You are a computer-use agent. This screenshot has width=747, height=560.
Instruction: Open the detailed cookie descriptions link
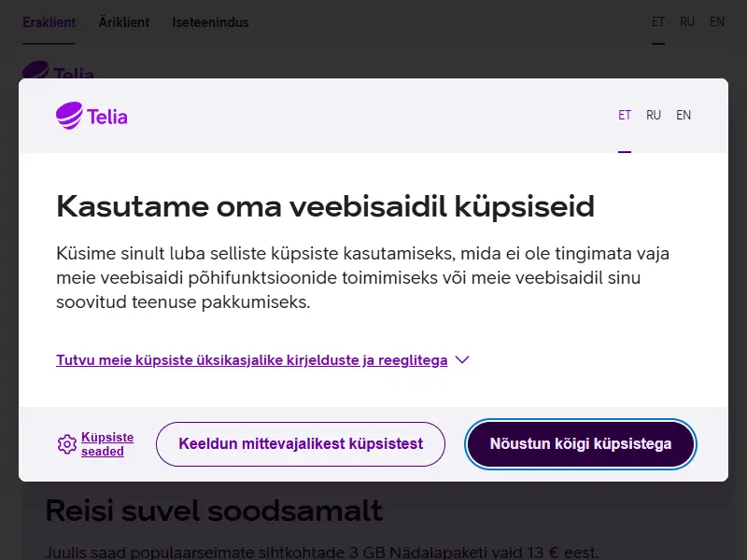coord(251,360)
